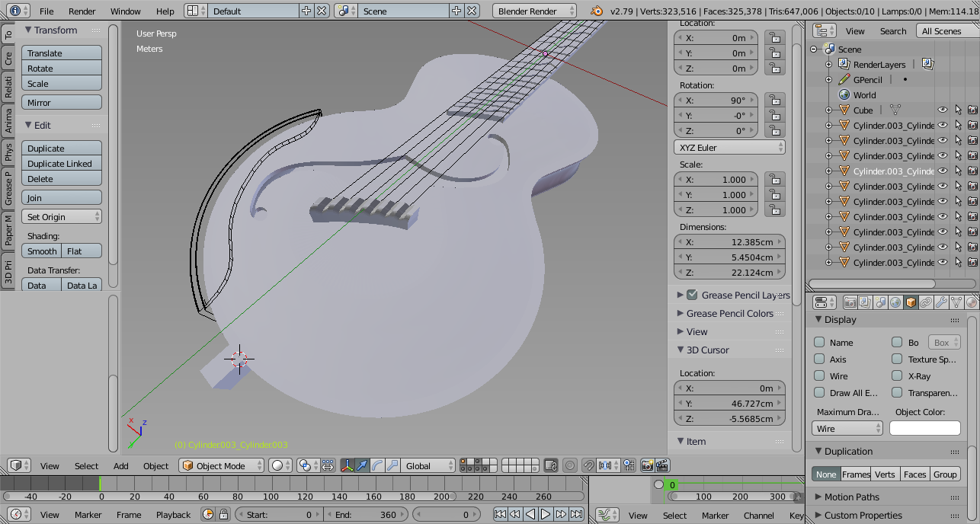Open the Maximum Draw Type Wire dropdown
The image size is (980, 524).
tap(847, 429)
